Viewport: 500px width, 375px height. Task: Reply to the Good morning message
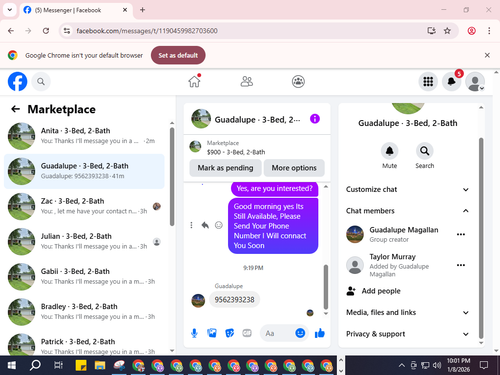pos(205,225)
